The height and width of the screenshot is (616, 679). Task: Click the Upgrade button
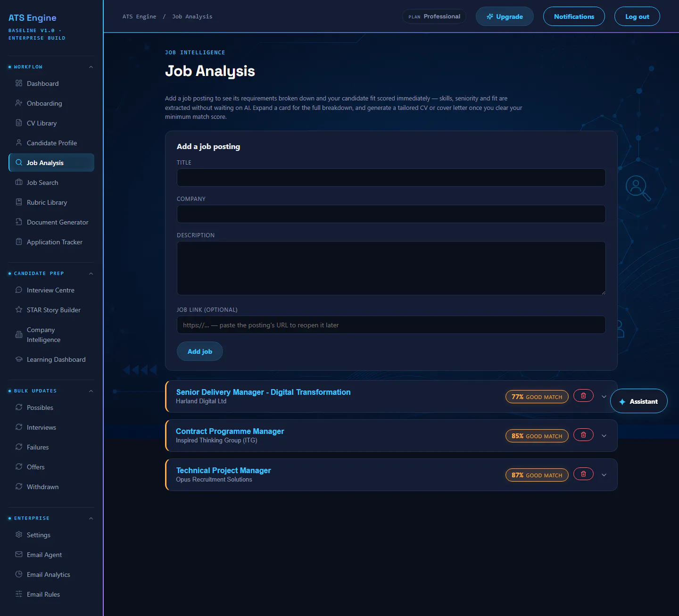point(505,17)
